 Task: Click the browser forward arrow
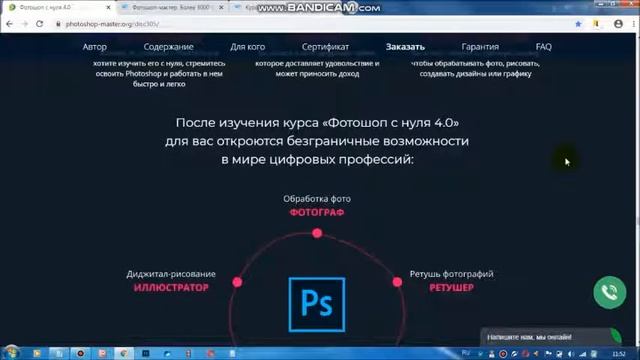pos(24,24)
